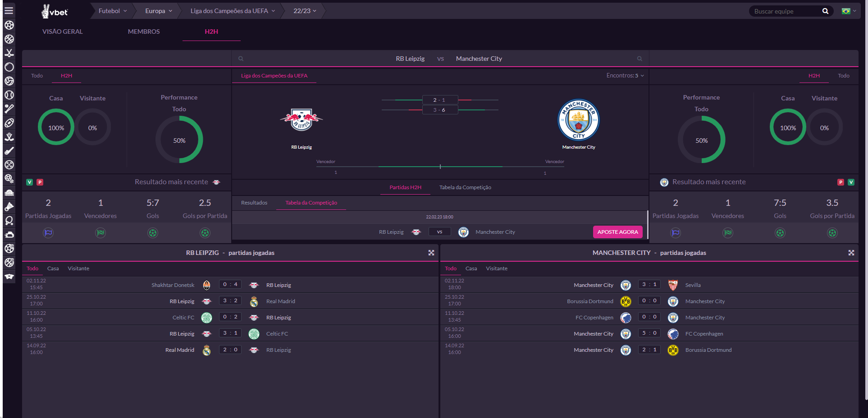The image size is (868, 418).
Task: Expand the Manchester City partidas jogadas panel
Action: click(851, 253)
